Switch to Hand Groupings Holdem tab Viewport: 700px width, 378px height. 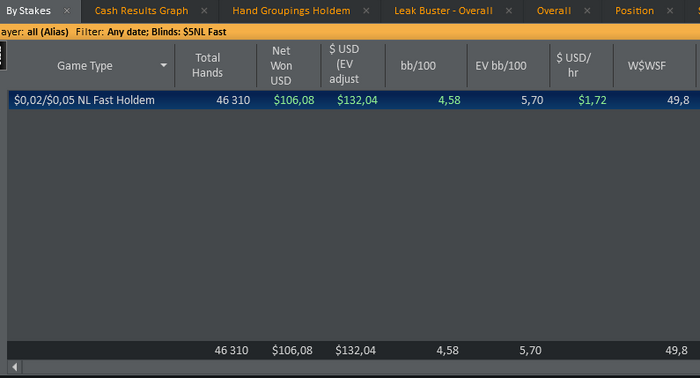coord(291,11)
